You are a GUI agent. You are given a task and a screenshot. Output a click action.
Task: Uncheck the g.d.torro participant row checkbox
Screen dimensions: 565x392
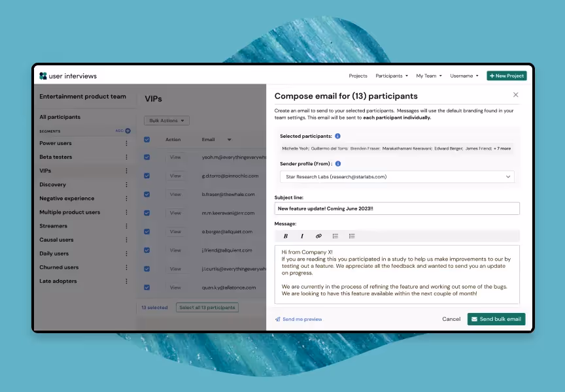coord(146,176)
